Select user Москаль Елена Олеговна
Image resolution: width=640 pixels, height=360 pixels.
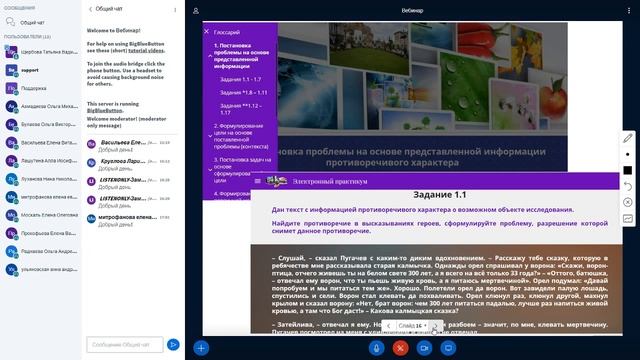click(x=41, y=215)
